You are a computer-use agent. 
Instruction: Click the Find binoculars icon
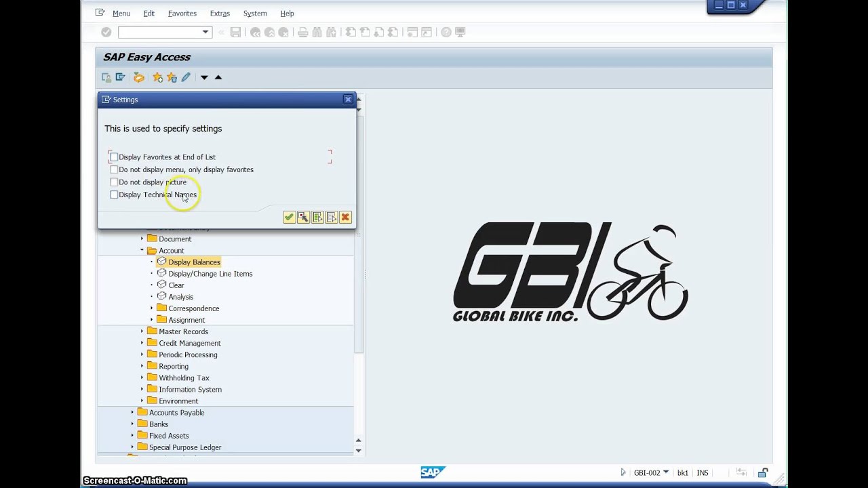pyautogui.click(x=317, y=32)
